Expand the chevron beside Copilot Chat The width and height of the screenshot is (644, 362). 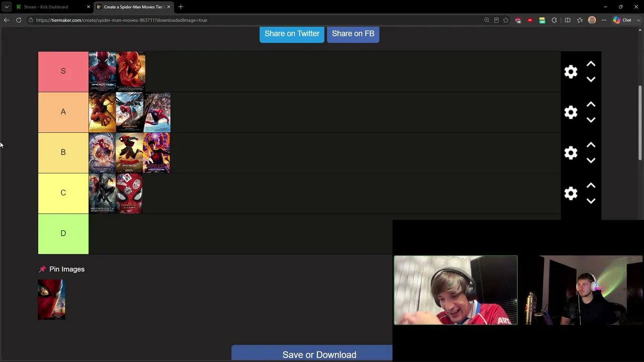click(639, 20)
